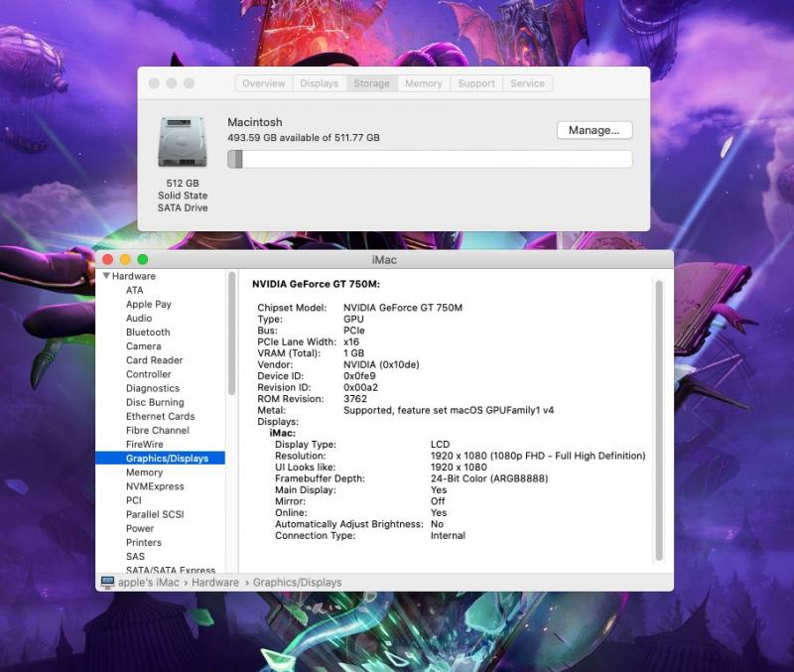Viewport: 794px width, 672px height.
Task: Select NVMExpress in the sidebar
Action: tap(155, 486)
